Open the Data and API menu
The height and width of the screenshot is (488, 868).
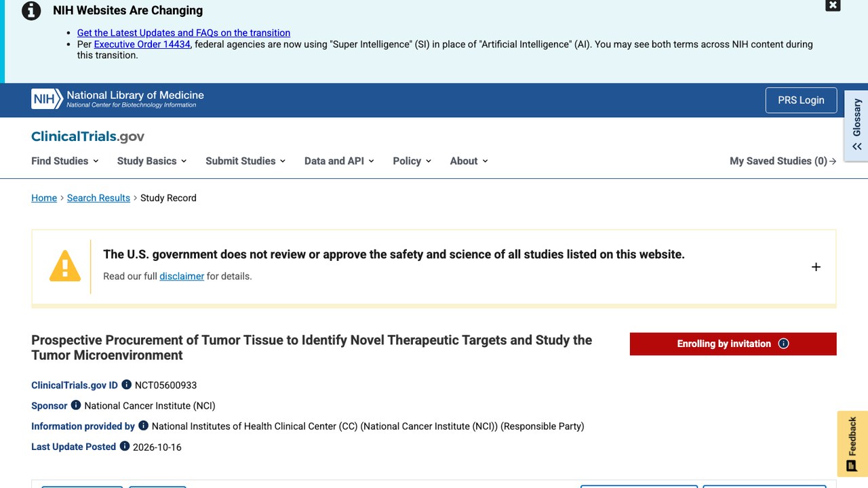339,161
